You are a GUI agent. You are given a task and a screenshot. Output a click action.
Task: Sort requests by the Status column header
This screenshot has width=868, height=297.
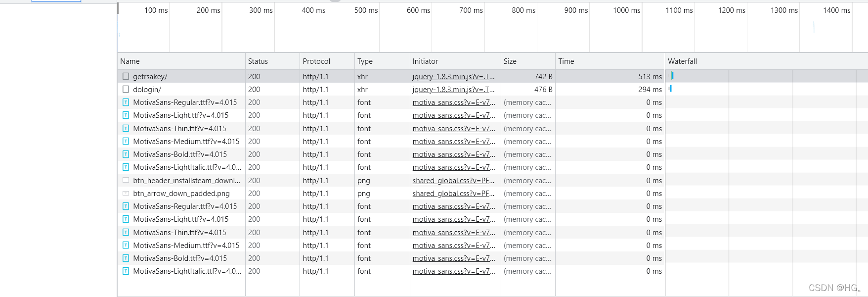click(272, 61)
